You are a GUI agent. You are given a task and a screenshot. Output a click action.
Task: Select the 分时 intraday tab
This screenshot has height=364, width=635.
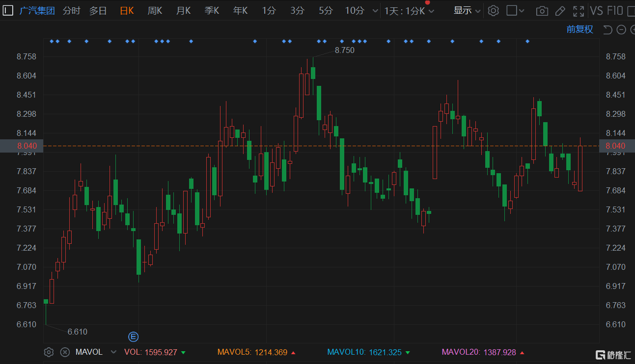click(72, 11)
